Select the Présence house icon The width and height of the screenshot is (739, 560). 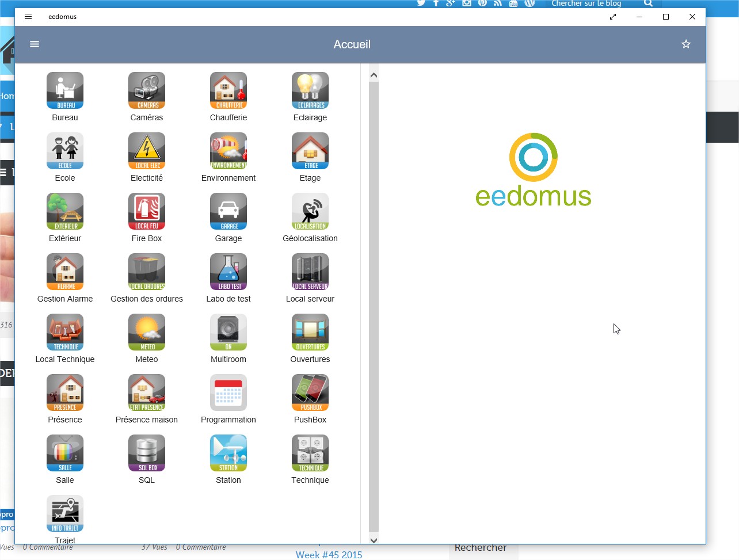pyautogui.click(x=65, y=393)
